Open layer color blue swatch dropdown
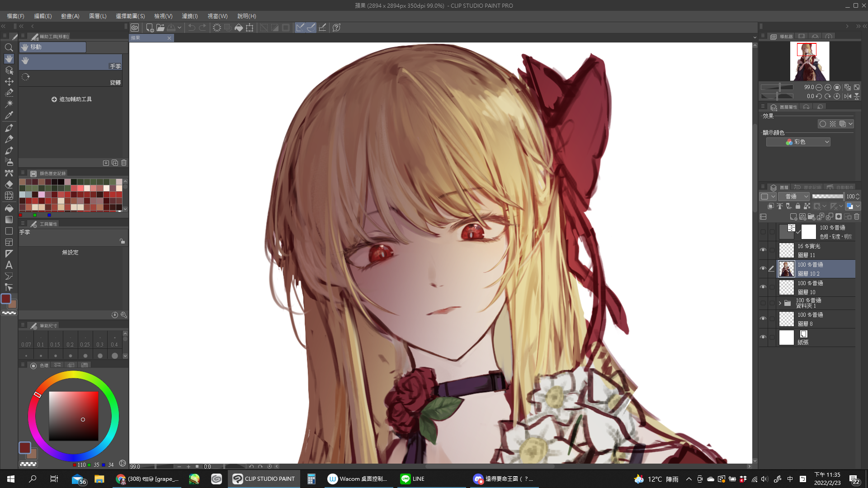This screenshot has height=488, width=868. 852,206
